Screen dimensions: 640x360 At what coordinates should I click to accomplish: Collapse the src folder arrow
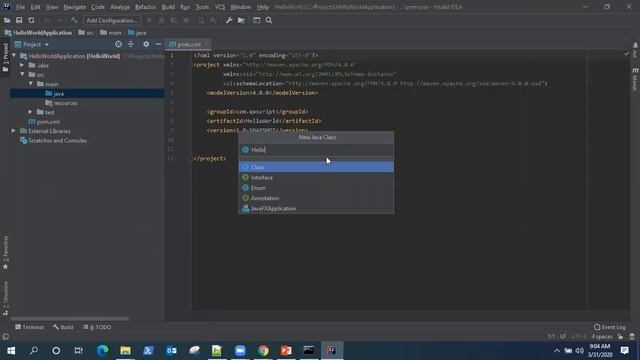click(22, 74)
